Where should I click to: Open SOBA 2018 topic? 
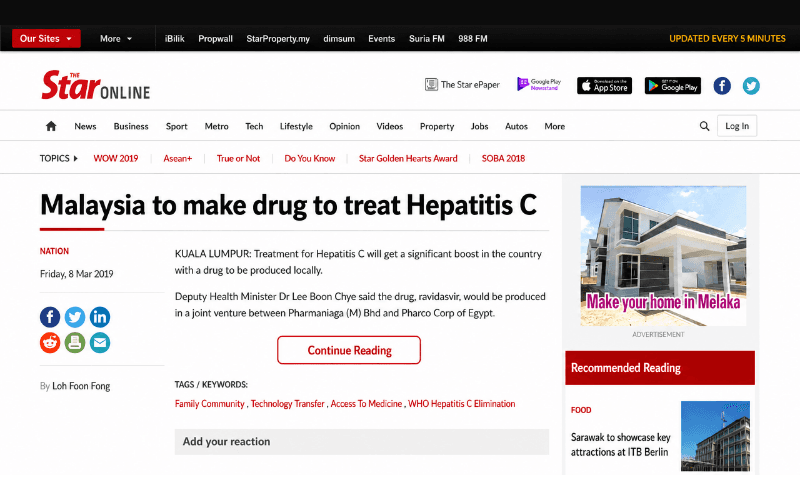[503, 158]
